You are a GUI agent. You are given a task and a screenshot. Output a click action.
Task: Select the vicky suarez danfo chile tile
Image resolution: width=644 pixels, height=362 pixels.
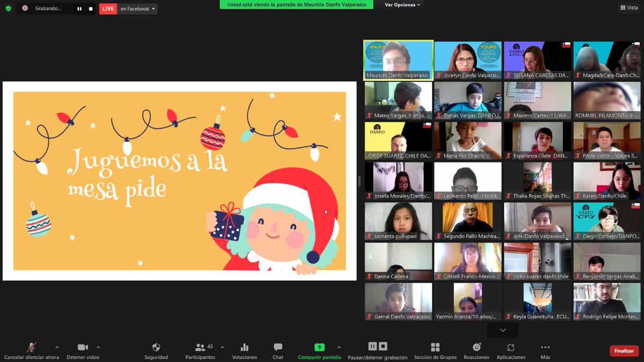coord(537,261)
